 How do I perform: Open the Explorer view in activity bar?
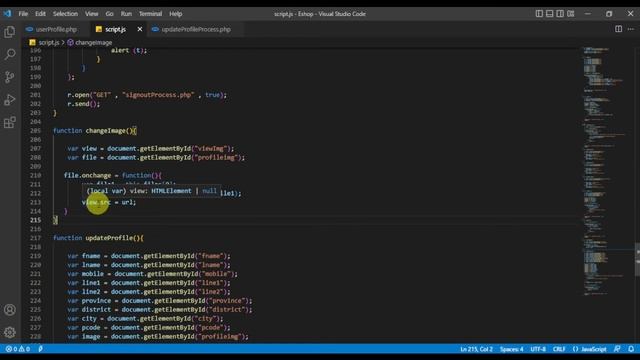point(10,32)
